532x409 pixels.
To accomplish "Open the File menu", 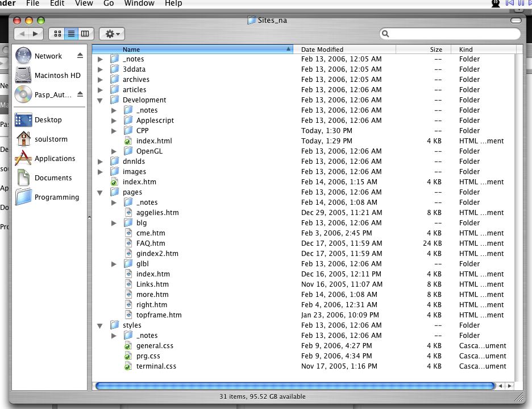I will 32,3.
